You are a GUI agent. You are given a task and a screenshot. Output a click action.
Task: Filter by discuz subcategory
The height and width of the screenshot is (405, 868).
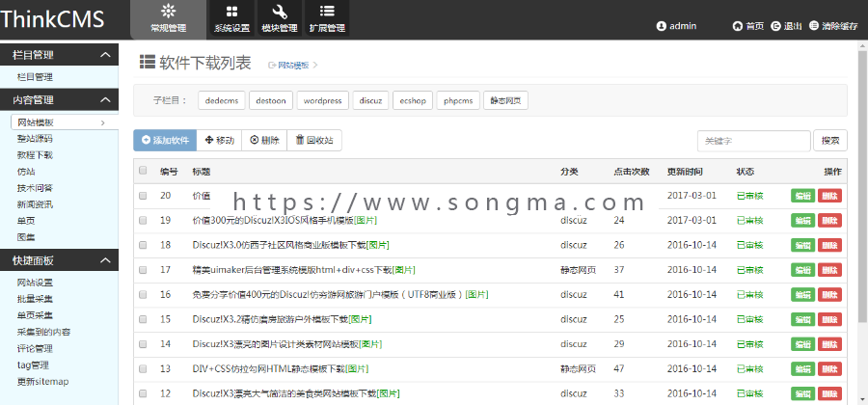click(x=370, y=100)
